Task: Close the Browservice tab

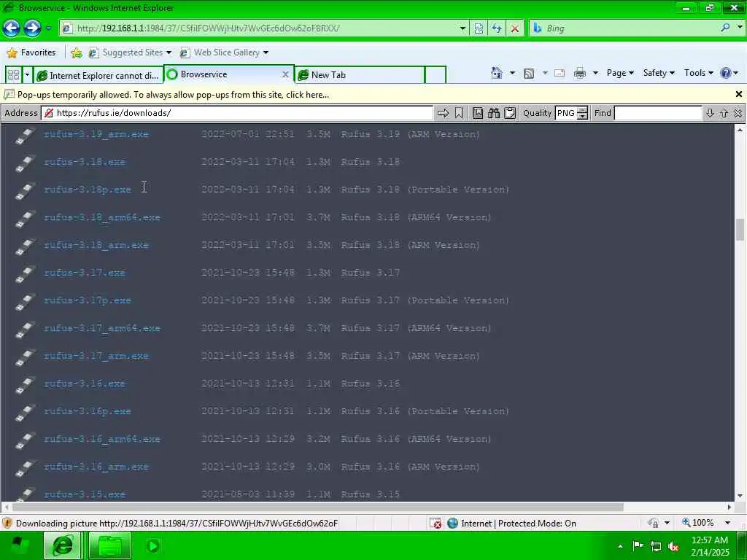Action: tap(285, 74)
